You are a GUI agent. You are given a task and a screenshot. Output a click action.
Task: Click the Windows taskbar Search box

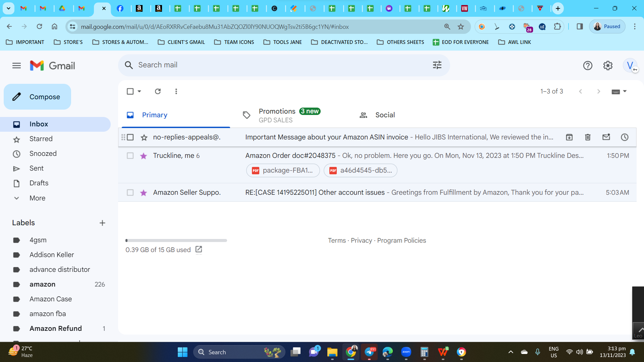[239, 352]
